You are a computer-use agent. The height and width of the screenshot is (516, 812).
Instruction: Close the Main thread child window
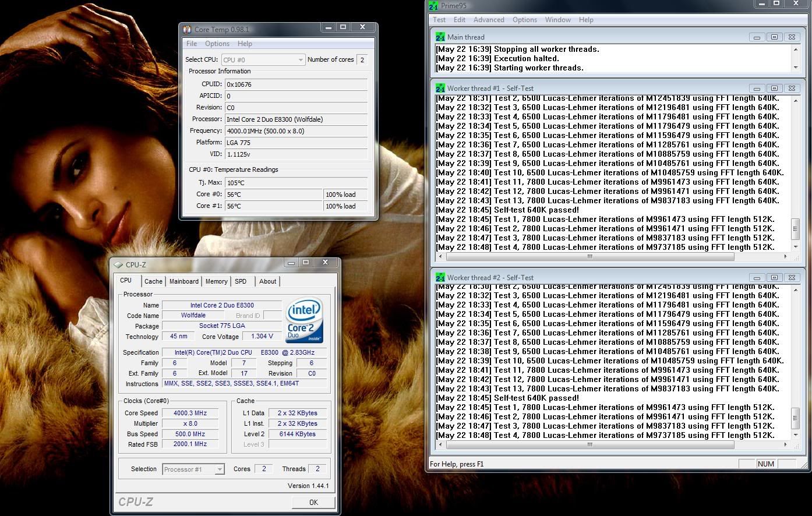click(x=792, y=37)
